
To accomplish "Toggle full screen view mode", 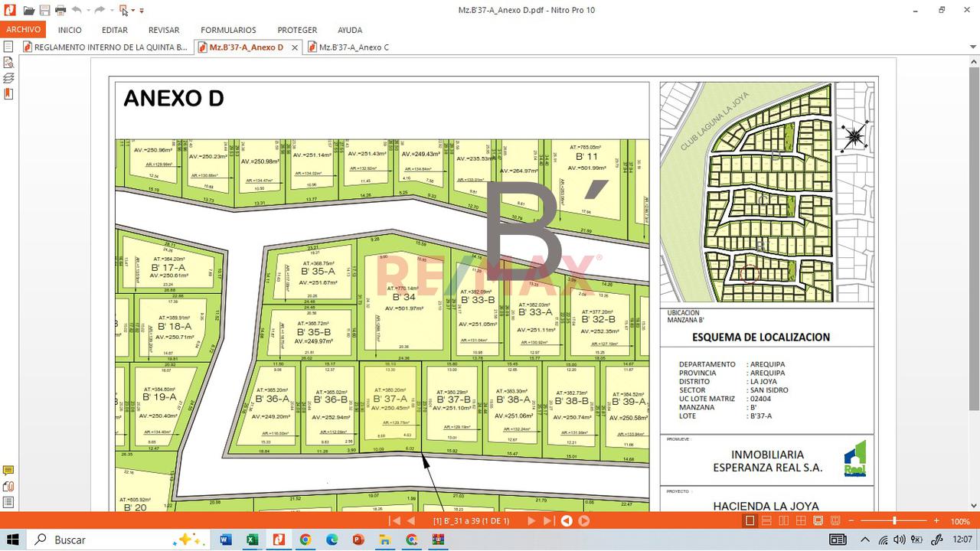I will point(818,521).
